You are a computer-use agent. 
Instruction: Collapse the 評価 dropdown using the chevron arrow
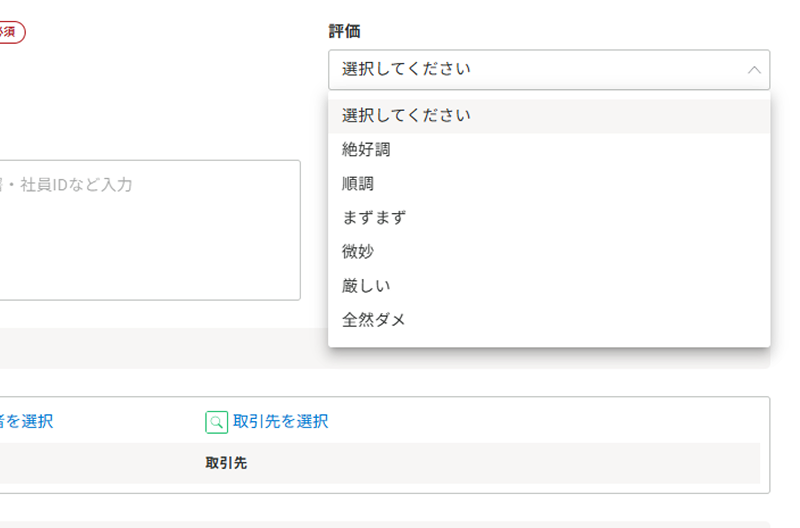[x=754, y=70]
